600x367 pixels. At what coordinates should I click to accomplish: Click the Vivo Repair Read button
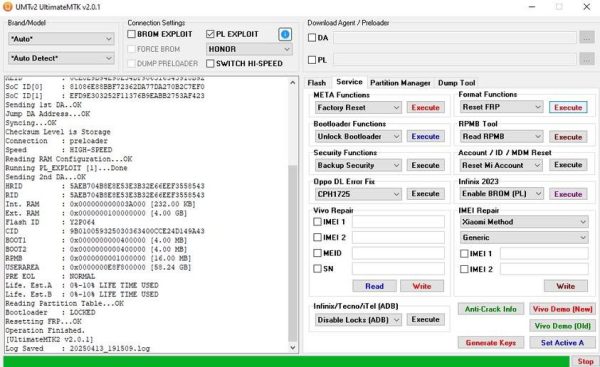[x=374, y=286]
